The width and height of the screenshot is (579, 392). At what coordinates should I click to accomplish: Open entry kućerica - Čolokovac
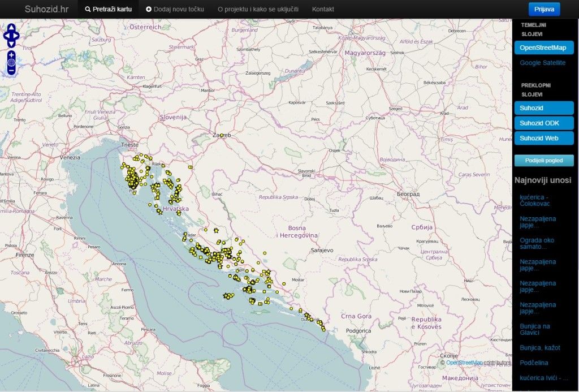coord(535,200)
